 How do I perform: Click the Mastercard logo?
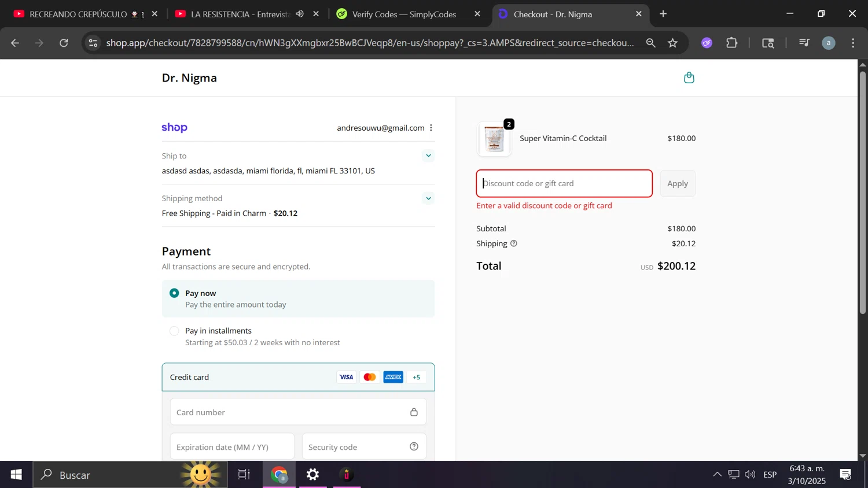[x=369, y=377]
